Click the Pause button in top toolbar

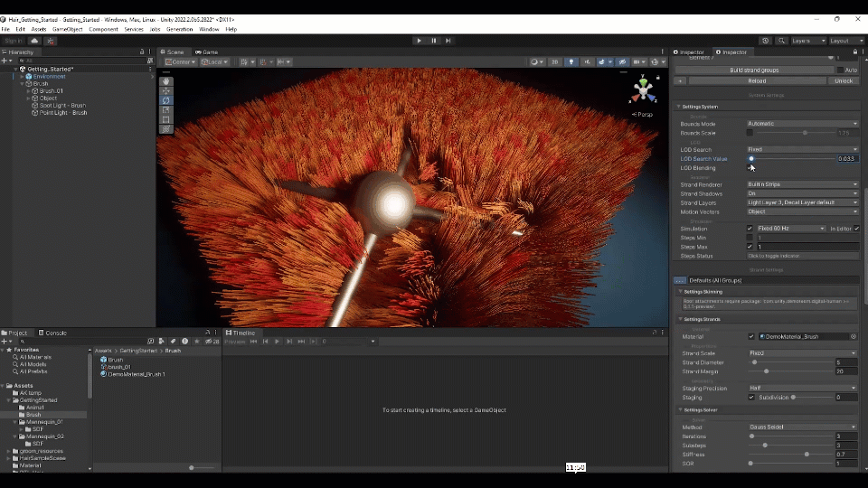433,41
